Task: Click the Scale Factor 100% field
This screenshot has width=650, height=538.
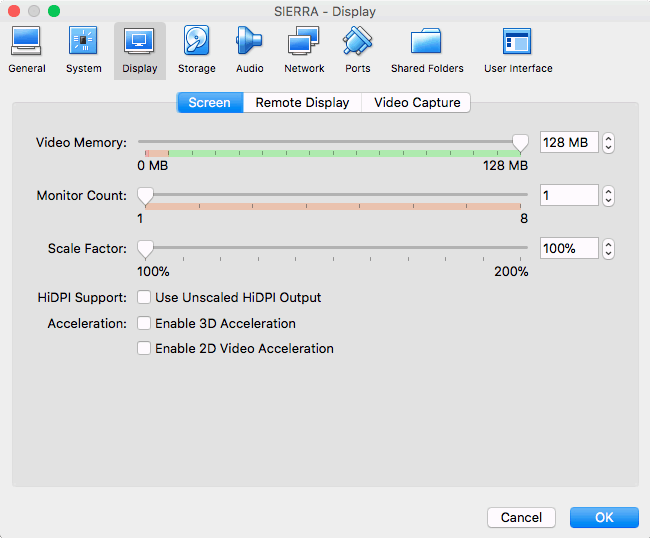Action: tap(569, 248)
